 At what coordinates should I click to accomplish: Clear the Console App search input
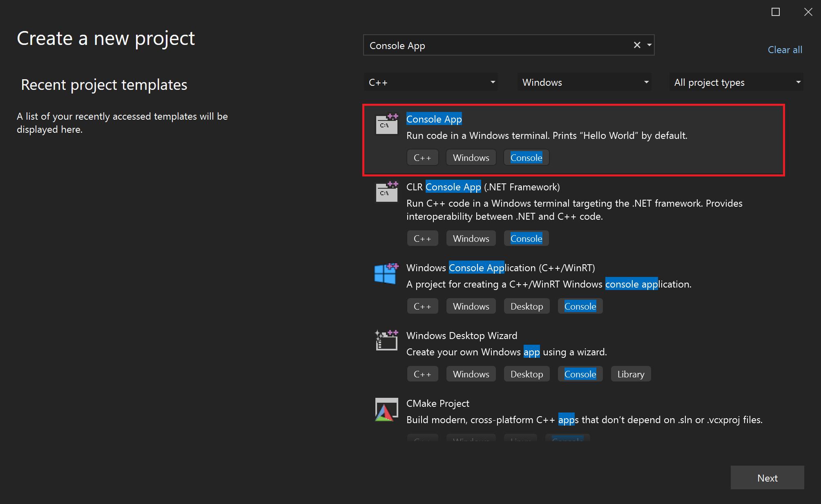pos(637,45)
